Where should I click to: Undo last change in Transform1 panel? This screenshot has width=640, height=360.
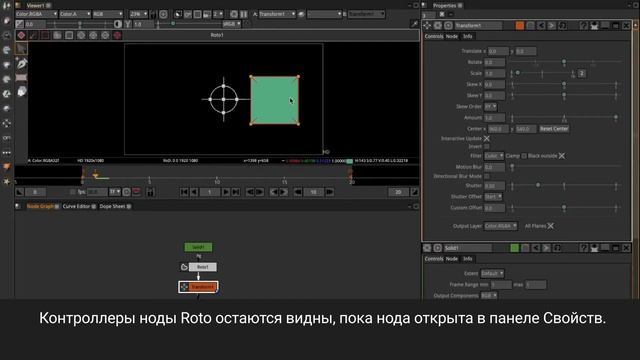pos(541,26)
